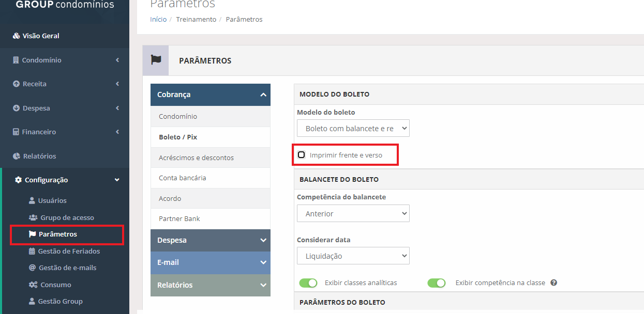Select Condomínio under Cobrança

[211, 116]
